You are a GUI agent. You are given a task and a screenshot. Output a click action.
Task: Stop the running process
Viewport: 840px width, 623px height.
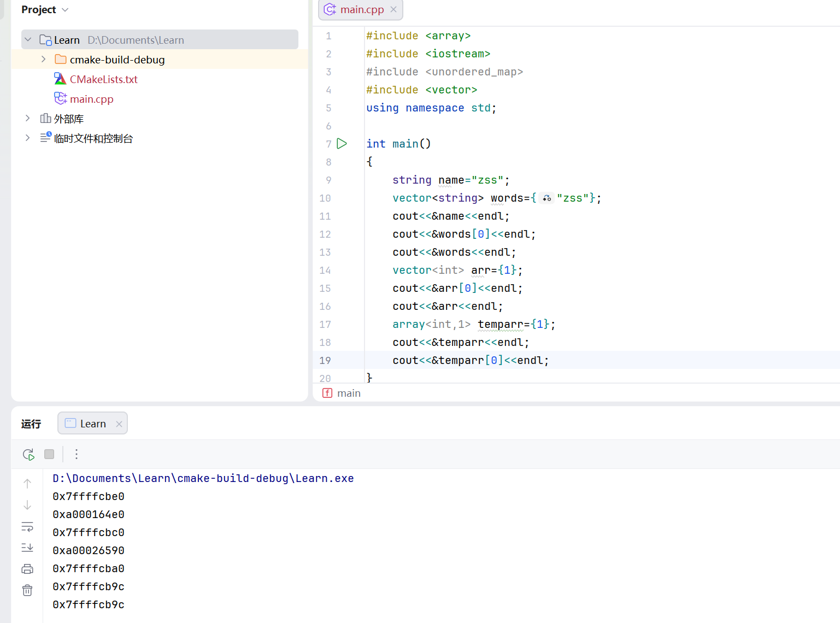pyautogui.click(x=49, y=454)
